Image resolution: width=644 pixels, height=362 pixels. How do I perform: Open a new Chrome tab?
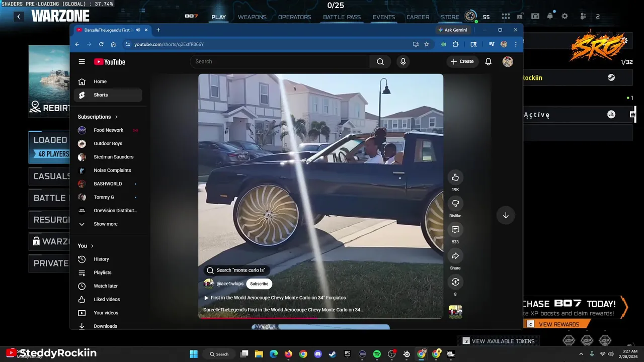coord(158,30)
